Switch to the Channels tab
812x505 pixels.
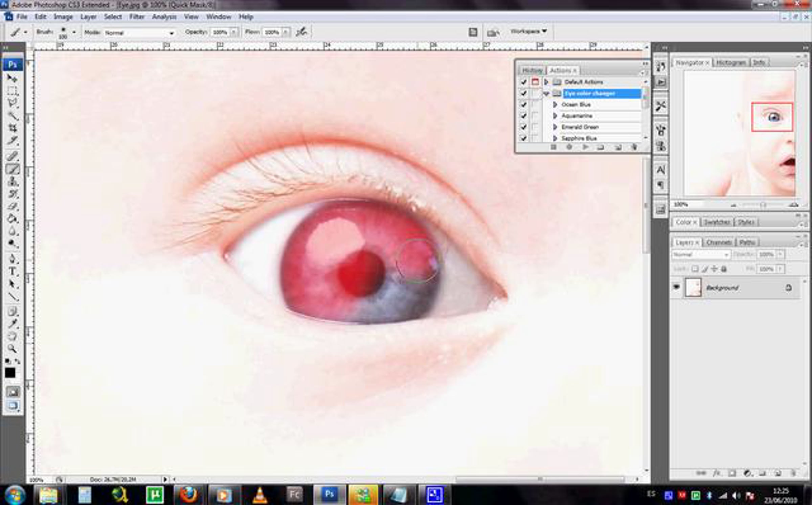tap(718, 243)
